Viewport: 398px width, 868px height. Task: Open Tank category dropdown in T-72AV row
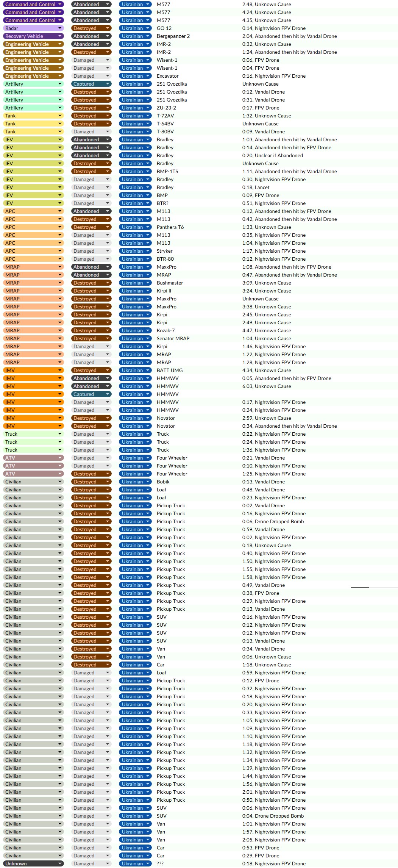tap(33, 116)
